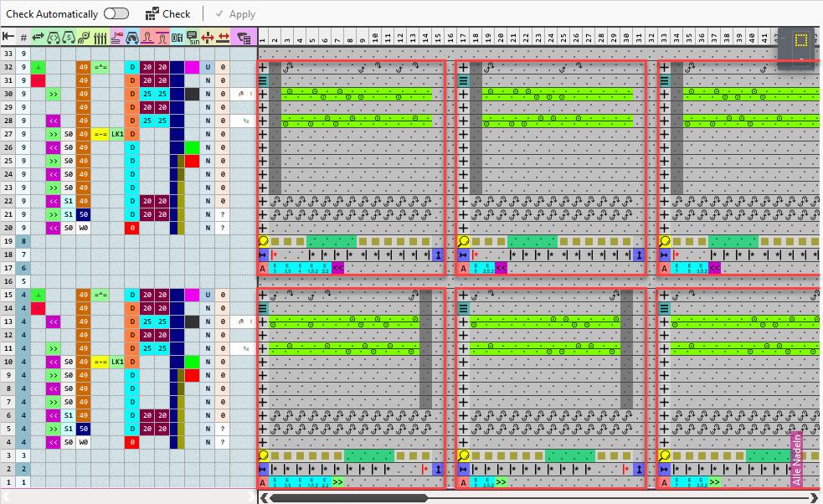Click the magenta color cell in row 32
This screenshot has width=823, height=504.
(192, 67)
